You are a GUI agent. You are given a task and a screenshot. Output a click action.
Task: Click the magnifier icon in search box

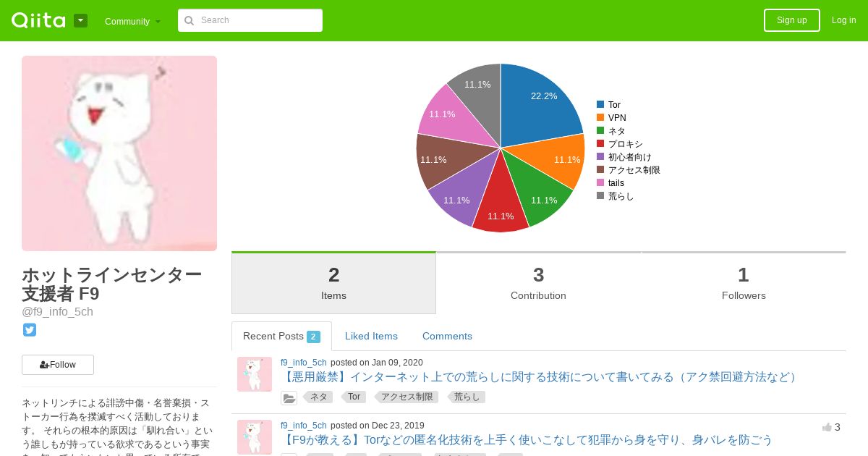point(190,20)
